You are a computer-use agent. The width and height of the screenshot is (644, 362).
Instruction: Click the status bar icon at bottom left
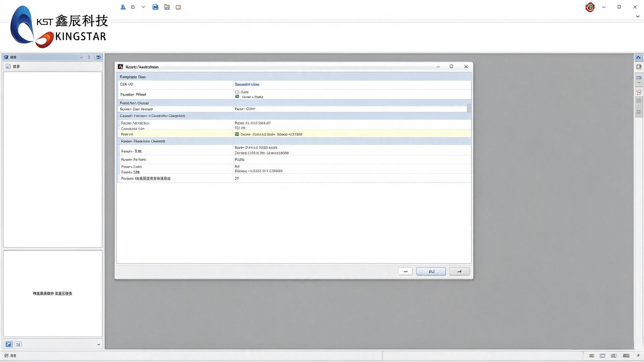(x=6, y=356)
